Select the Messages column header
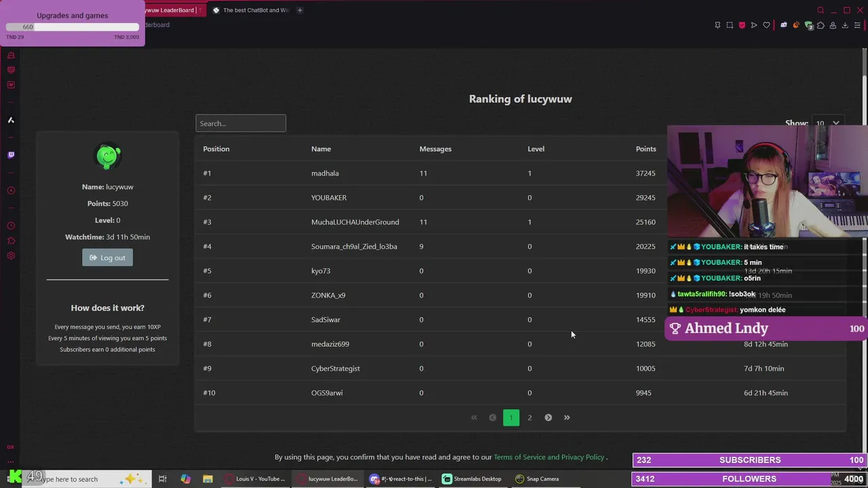This screenshot has height=488, width=868. [x=435, y=149]
